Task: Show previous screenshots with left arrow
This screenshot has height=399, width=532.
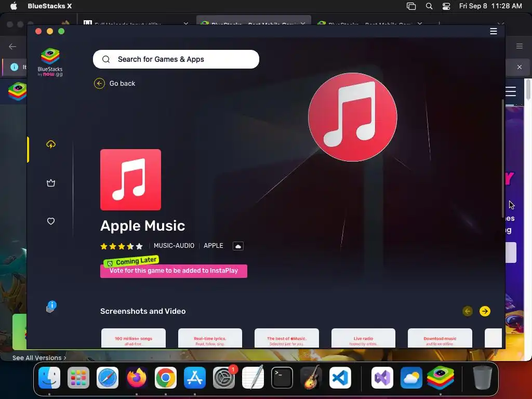Action: [x=468, y=311]
